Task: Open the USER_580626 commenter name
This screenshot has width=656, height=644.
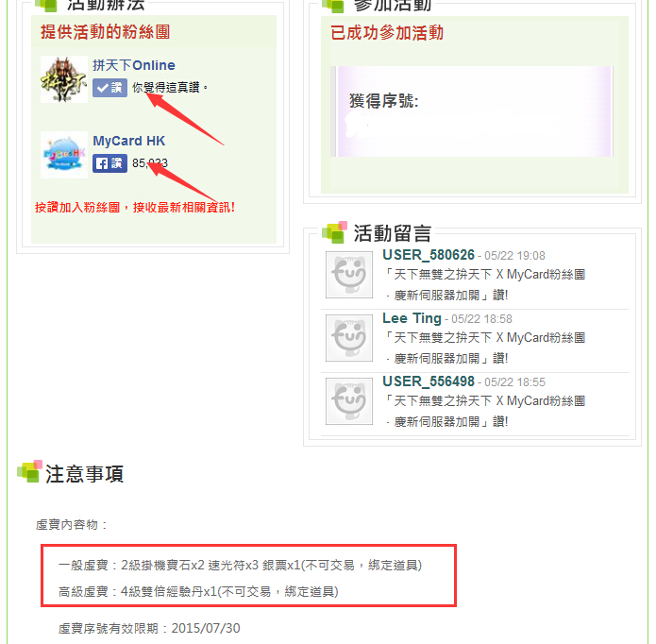Action: (x=429, y=255)
